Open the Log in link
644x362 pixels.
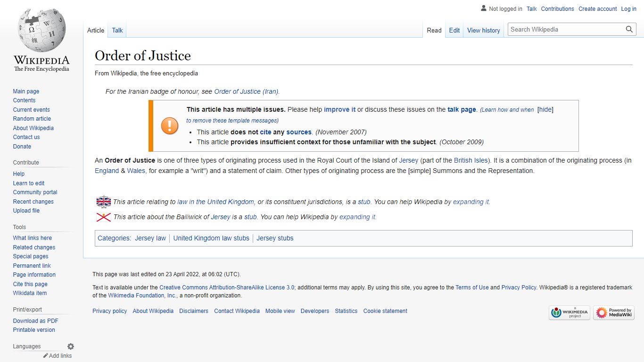click(x=629, y=9)
